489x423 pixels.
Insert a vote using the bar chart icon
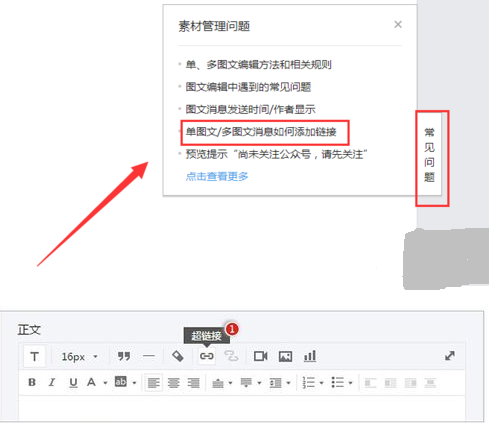(310, 356)
